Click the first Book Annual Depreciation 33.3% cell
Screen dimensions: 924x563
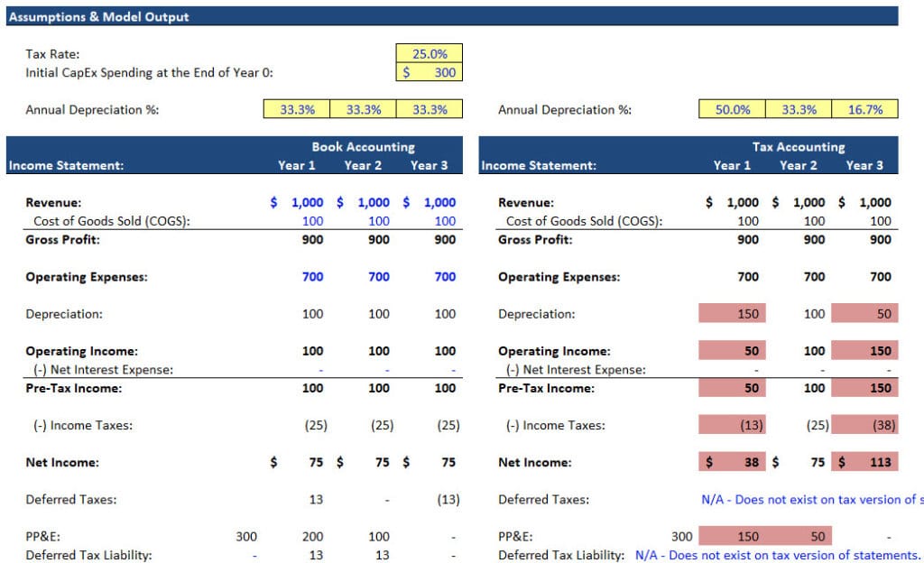point(295,109)
